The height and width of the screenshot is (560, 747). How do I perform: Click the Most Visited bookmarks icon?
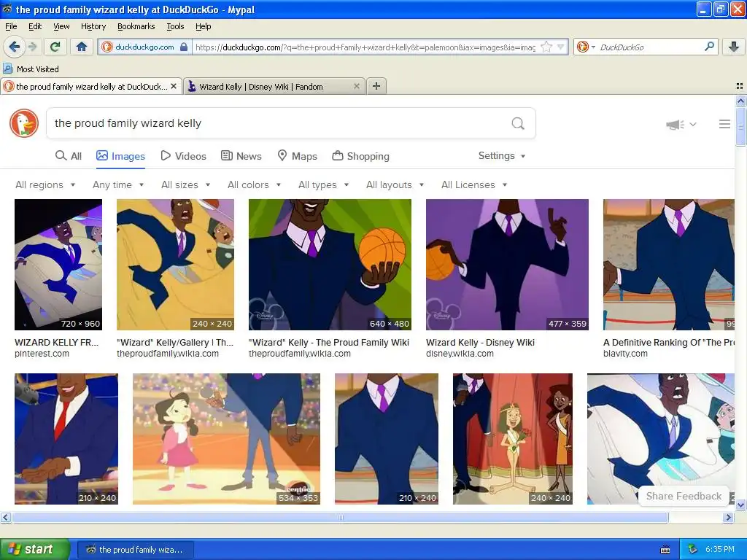(x=7, y=69)
